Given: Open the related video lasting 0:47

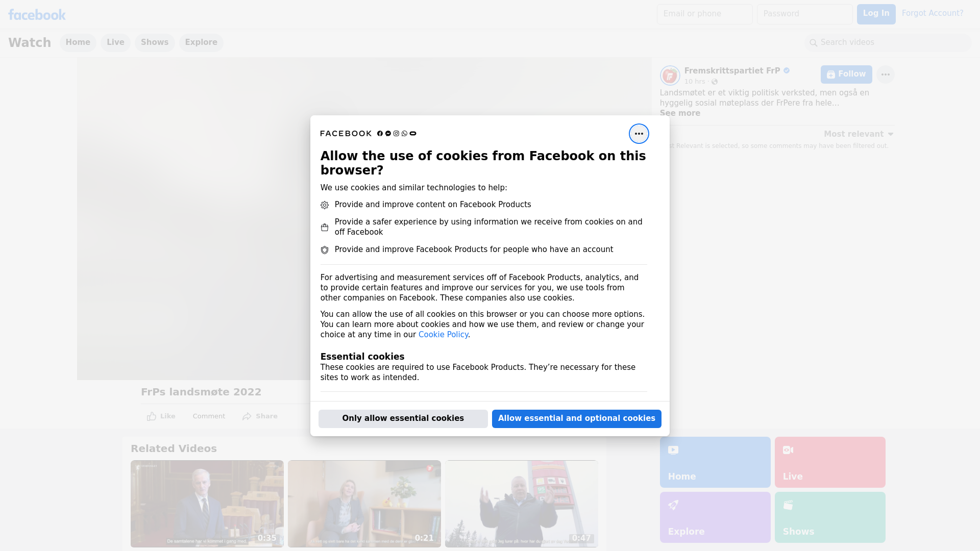Looking at the screenshot, I should click(x=521, y=504).
